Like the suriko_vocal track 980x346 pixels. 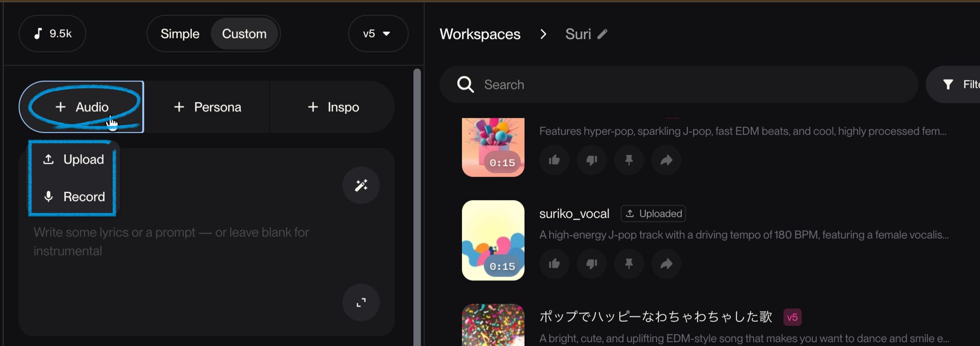coord(554,264)
